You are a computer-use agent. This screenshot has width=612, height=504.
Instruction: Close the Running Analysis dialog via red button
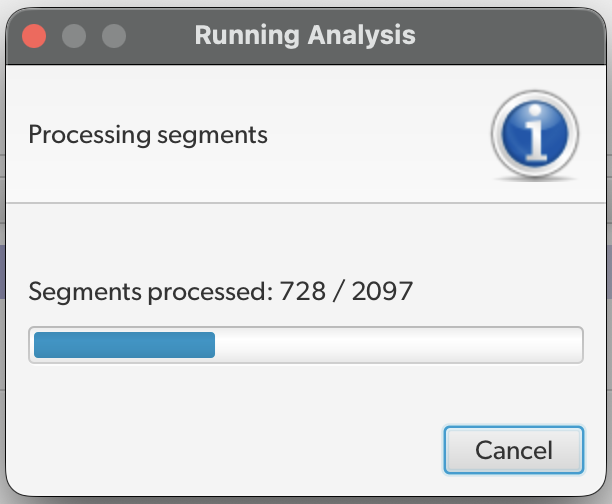[x=34, y=36]
